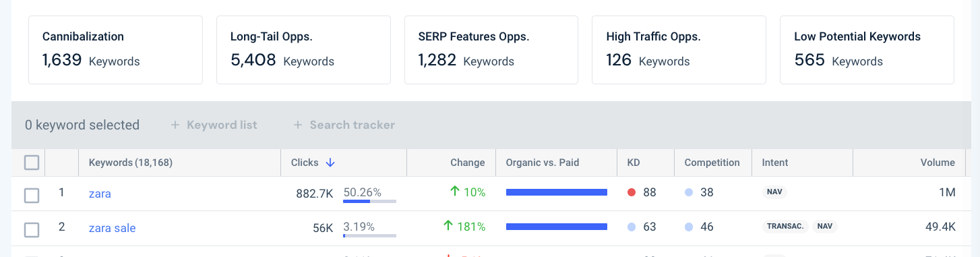980x257 pixels.
Task: Sort by the Volume column header
Action: [x=938, y=163]
